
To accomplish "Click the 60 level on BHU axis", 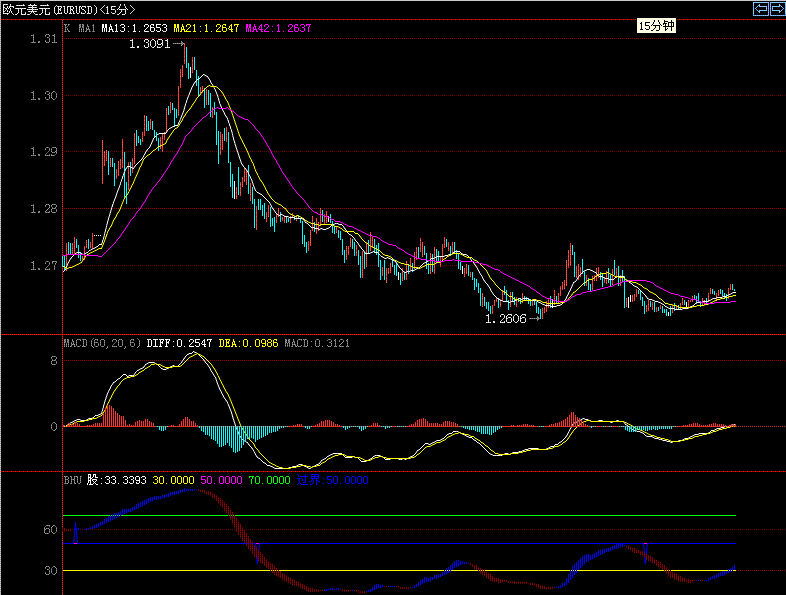I will tap(49, 530).
